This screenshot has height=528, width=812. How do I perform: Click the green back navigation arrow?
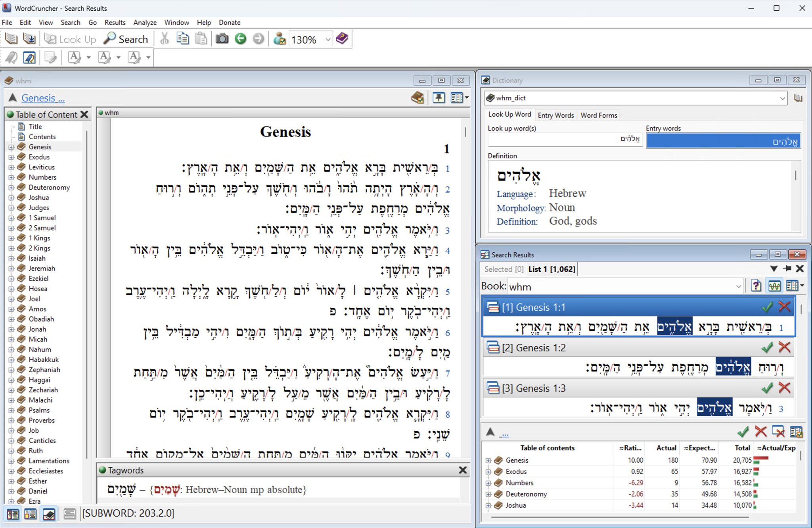coord(241,38)
